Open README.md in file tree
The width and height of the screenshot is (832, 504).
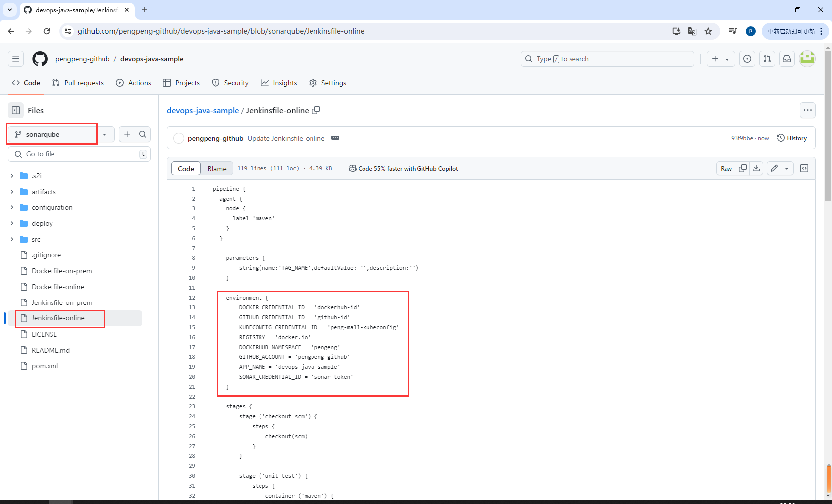coord(51,350)
